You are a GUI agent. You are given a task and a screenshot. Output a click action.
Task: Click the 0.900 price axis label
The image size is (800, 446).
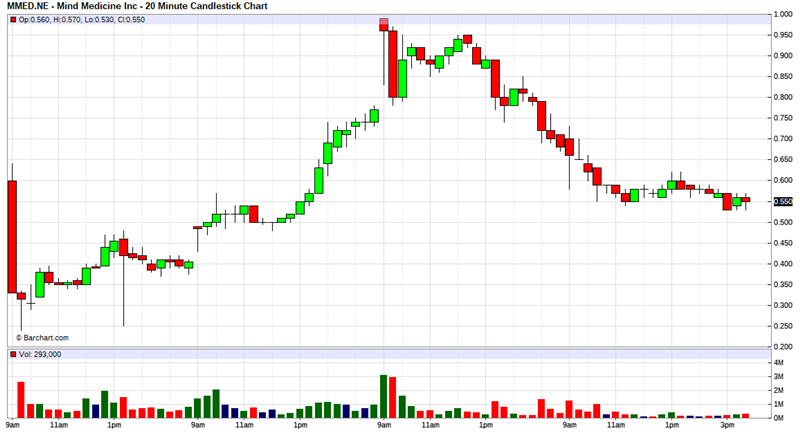click(783, 56)
